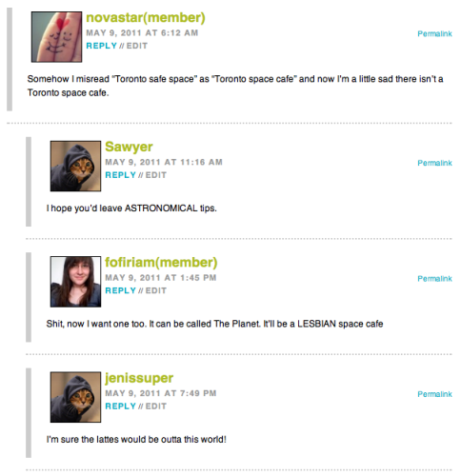Reply to jenissuper's comment
The image size is (461, 476).
point(121,406)
